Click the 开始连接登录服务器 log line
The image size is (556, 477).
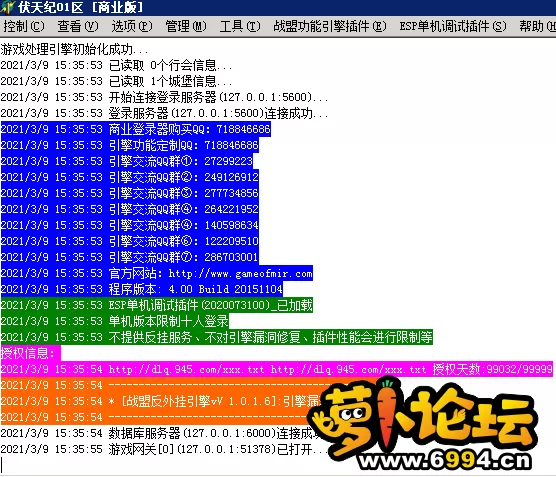click(x=164, y=97)
